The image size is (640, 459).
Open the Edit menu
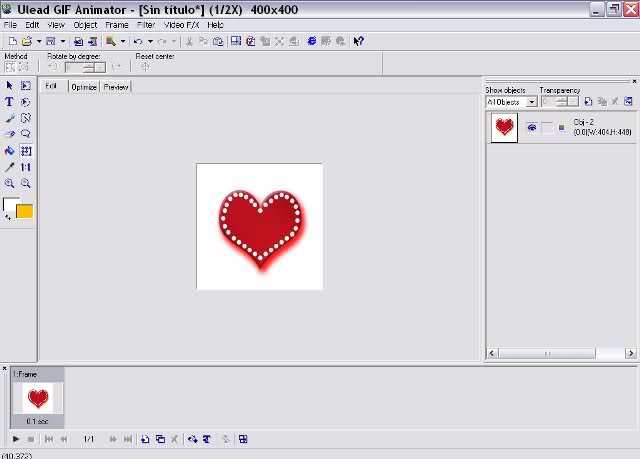click(32, 25)
